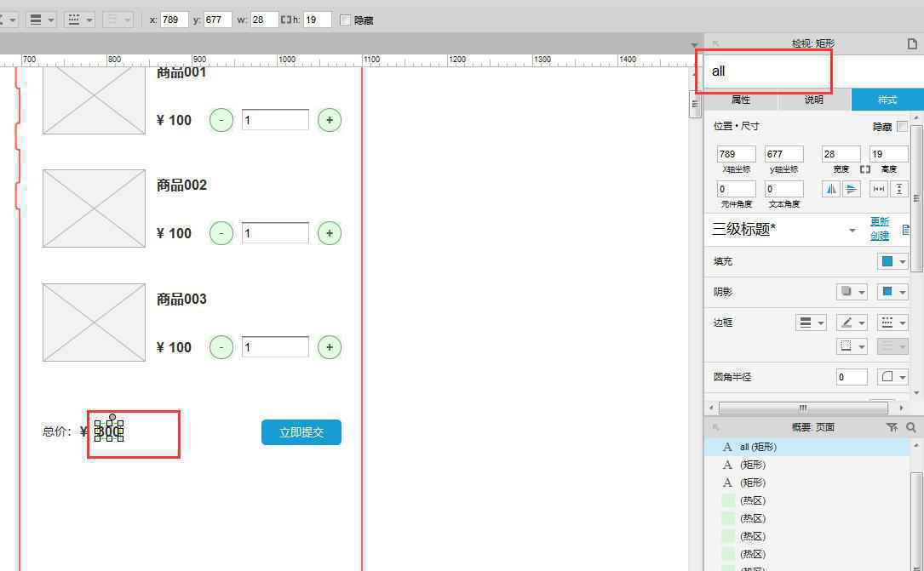Switch to the 说明 tab
The image size is (924, 571).
coord(814,100)
